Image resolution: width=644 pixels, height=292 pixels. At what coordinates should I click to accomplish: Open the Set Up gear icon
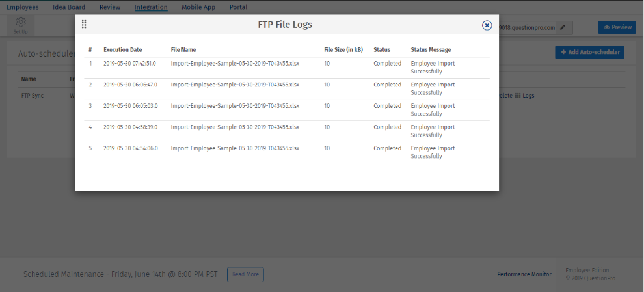pos(21,25)
